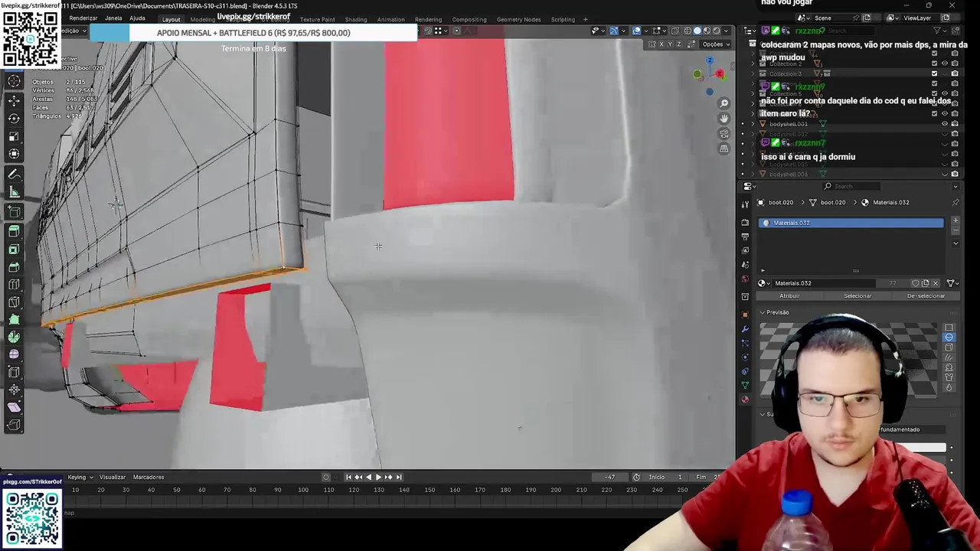The image size is (980, 551).
Task: Open the Marcadores timeline menu
Action: (149, 477)
